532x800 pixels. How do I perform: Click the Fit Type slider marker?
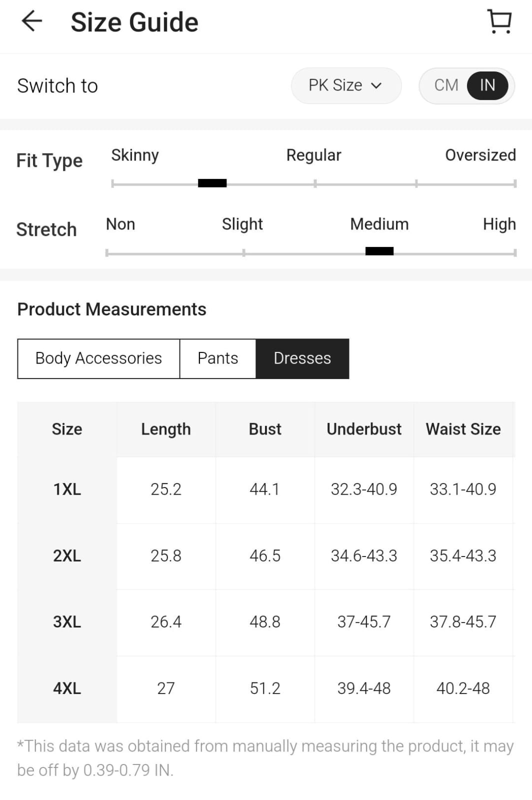point(212,183)
